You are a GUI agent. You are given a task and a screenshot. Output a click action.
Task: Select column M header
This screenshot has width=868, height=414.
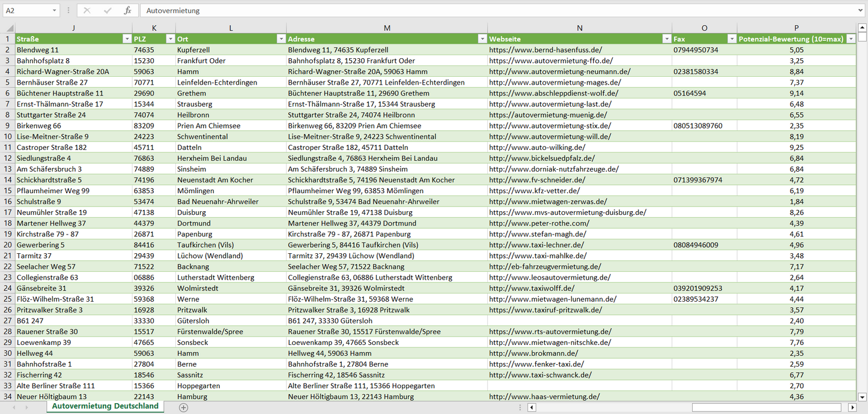pos(387,28)
